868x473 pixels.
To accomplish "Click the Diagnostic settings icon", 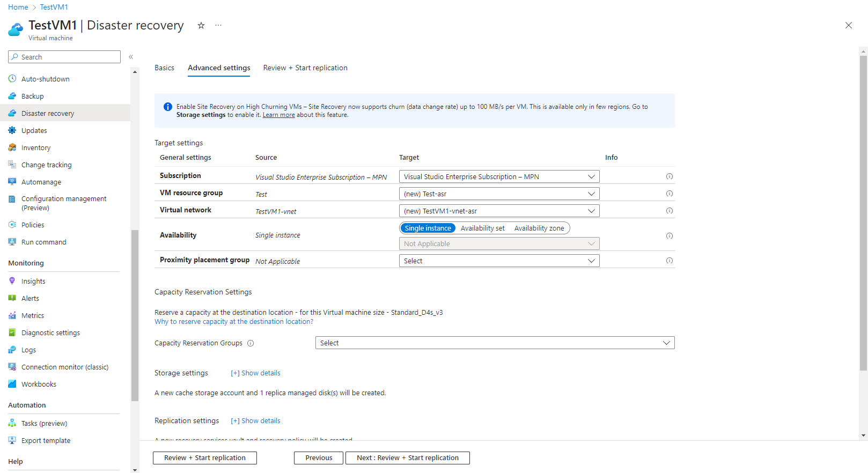I will point(12,332).
